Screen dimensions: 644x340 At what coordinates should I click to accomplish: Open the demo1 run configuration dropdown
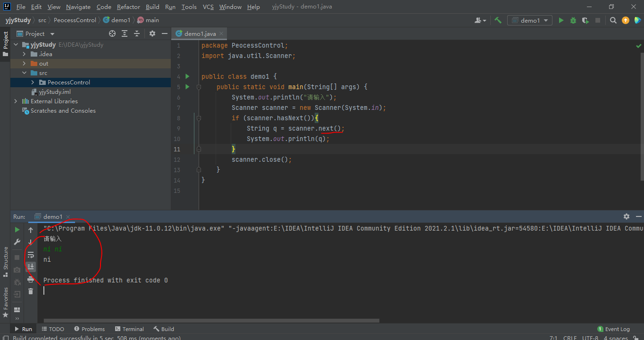click(530, 20)
